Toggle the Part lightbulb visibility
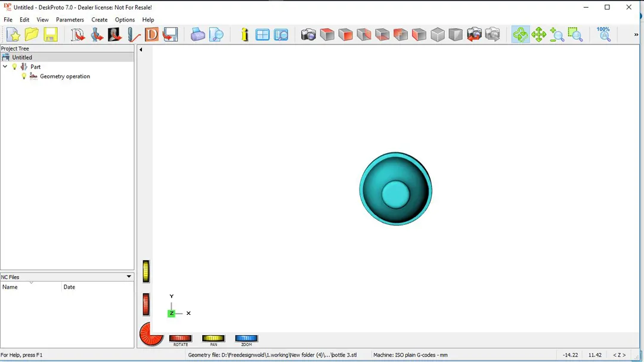644x362 pixels. coord(15,67)
